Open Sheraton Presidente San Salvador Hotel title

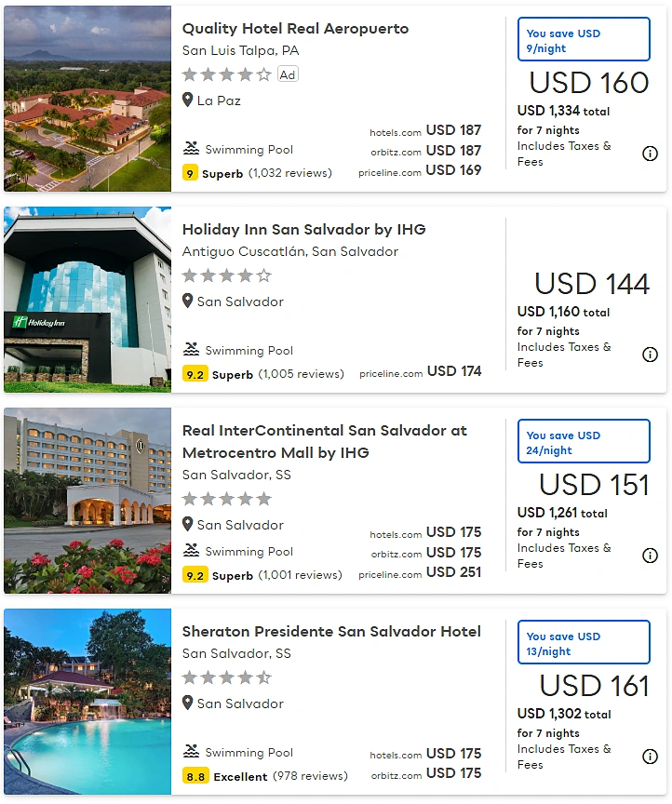331,632
